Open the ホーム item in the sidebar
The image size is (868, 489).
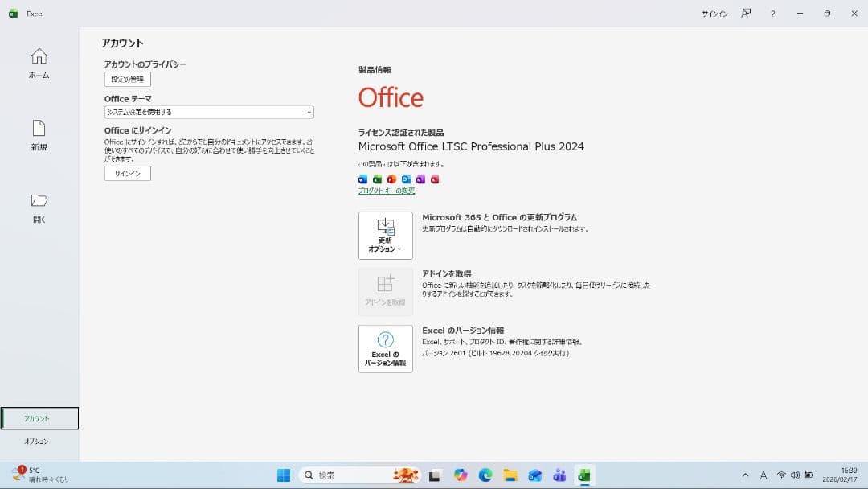38,63
